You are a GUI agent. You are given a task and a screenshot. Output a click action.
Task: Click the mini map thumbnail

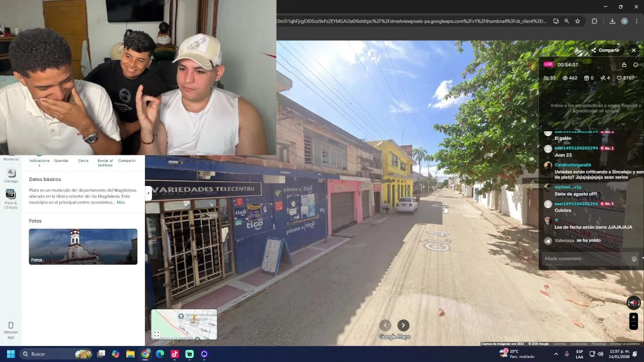click(185, 325)
